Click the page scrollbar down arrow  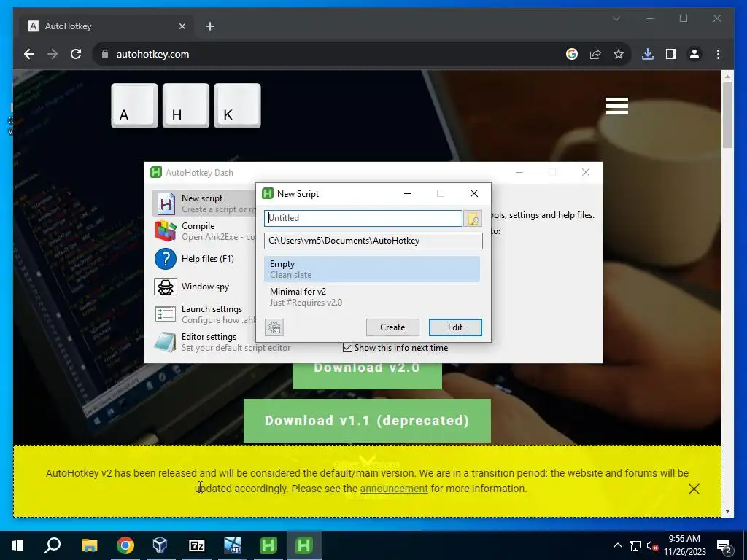tap(727, 511)
